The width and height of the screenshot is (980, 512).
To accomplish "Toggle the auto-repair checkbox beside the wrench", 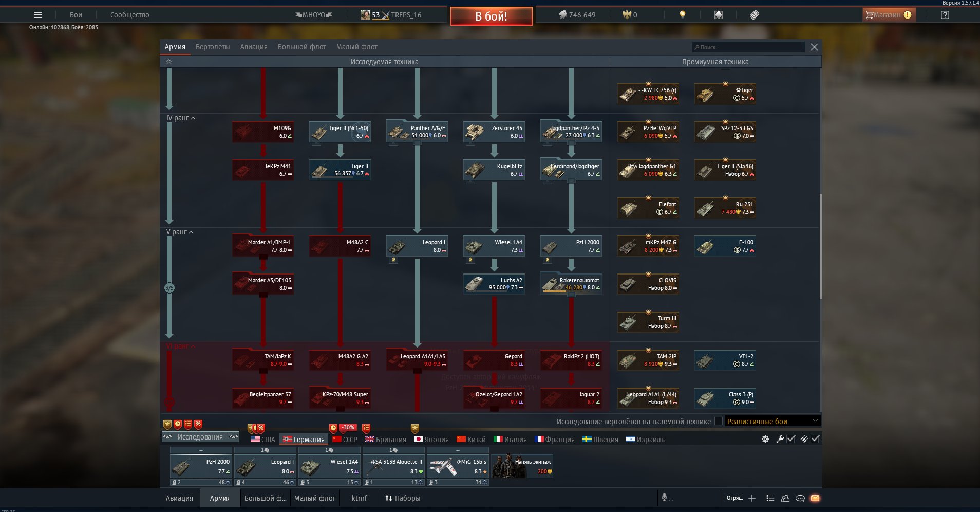I will [791, 439].
